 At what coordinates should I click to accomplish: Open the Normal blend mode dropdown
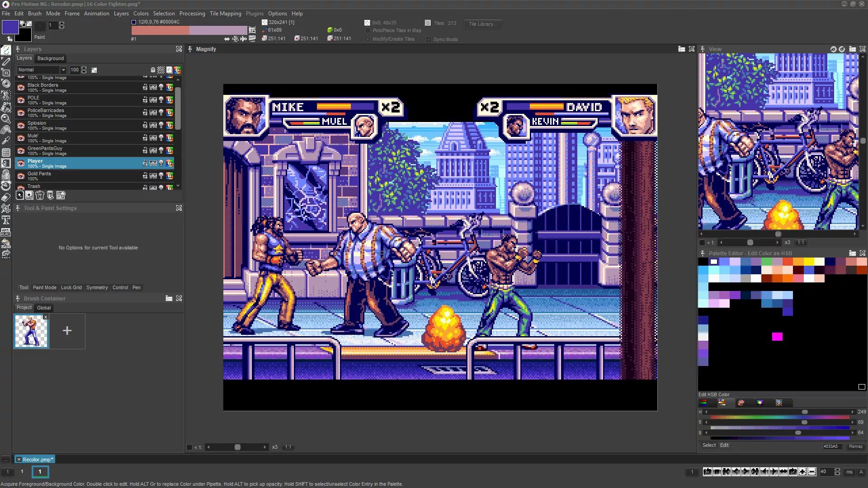click(63, 70)
